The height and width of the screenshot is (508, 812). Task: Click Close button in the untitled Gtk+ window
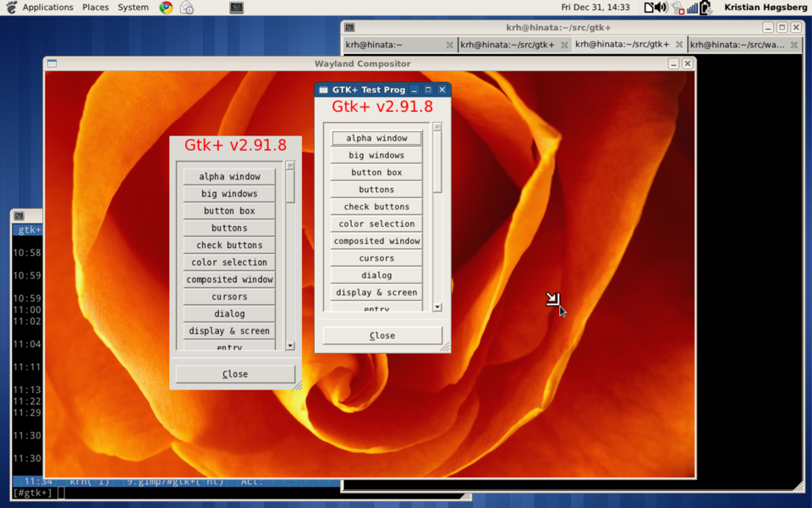[235, 373]
